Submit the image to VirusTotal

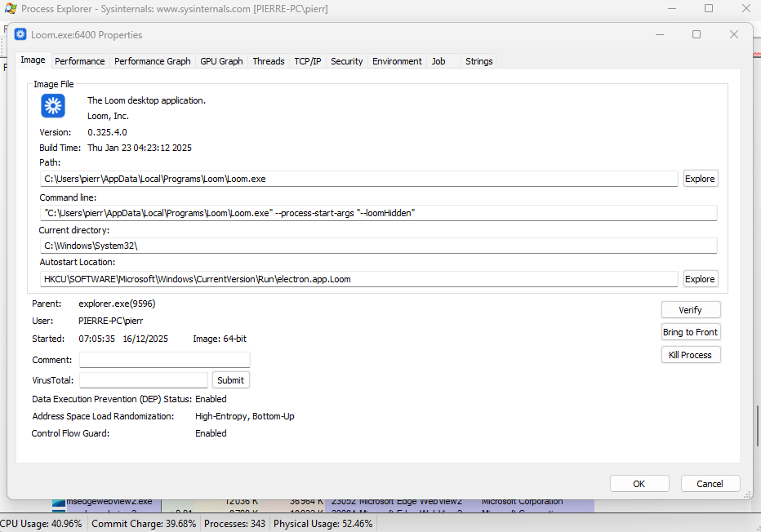pos(230,380)
